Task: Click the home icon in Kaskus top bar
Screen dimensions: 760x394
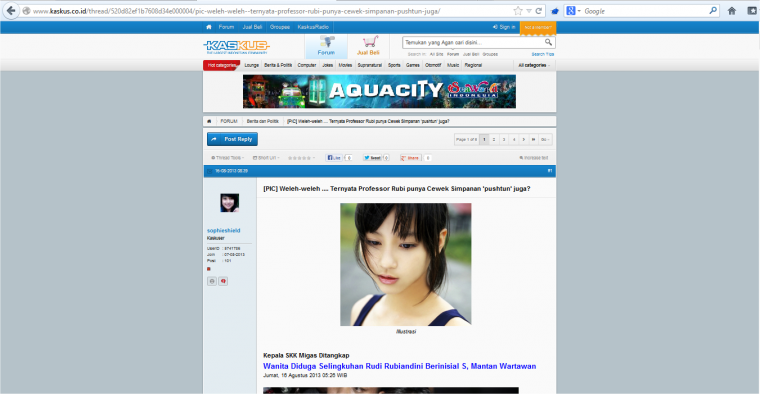Action: pyautogui.click(x=209, y=27)
